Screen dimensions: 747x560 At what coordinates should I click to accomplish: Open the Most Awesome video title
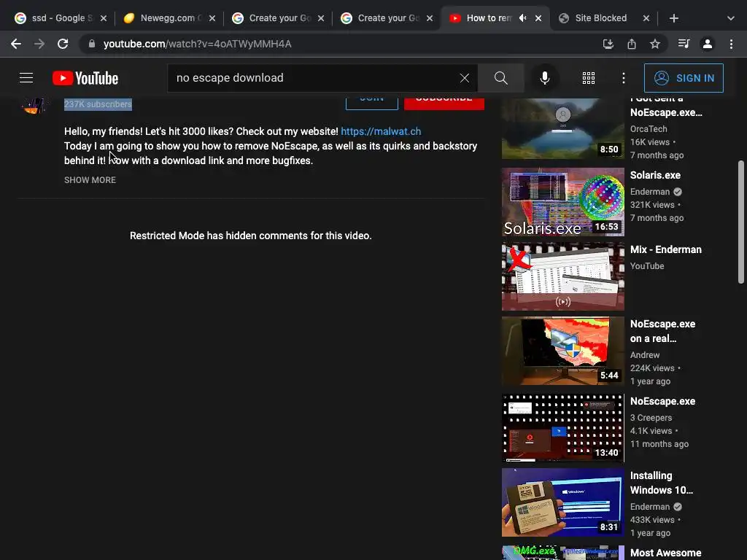click(665, 553)
